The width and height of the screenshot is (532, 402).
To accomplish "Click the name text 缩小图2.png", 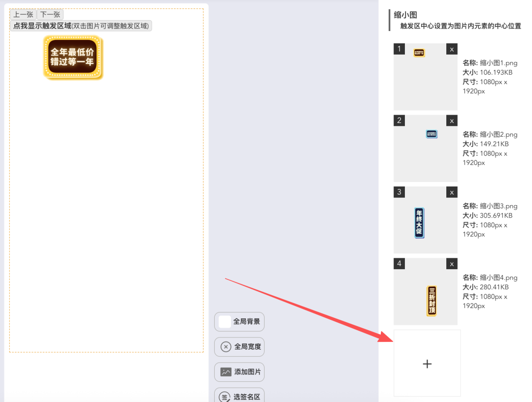I will (x=499, y=134).
